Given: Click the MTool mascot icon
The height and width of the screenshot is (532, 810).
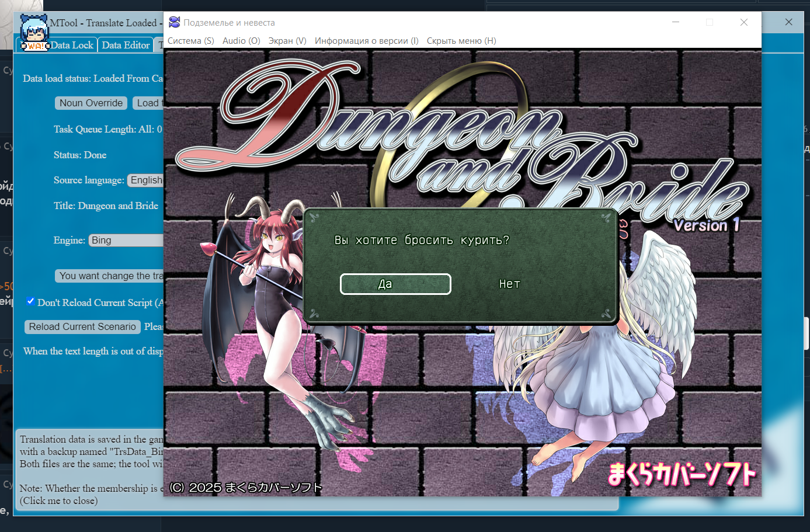Looking at the screenshot, I should tap(34, 32).
